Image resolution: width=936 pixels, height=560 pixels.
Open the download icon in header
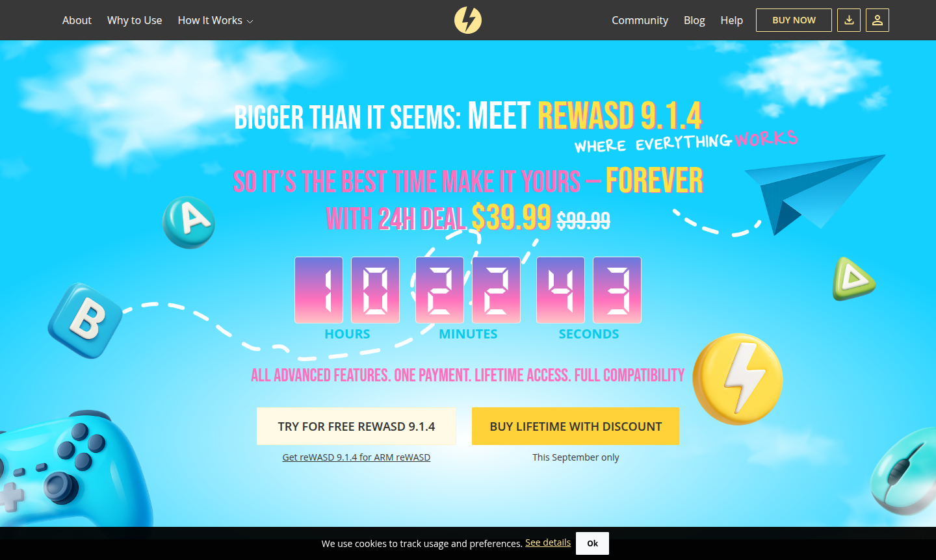849,20
